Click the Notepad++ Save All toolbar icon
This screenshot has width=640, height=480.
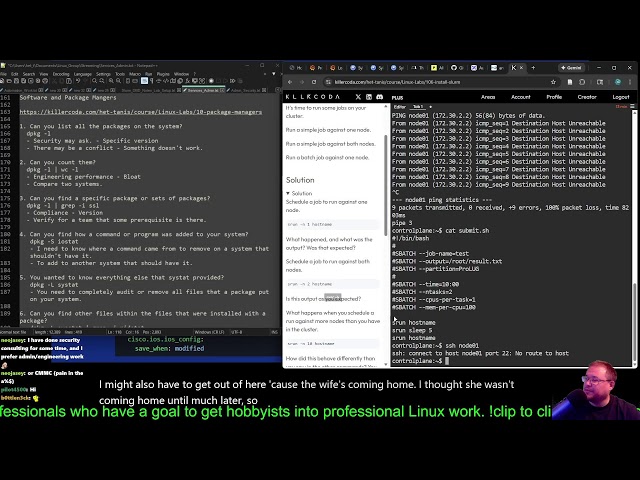pos(23,81)
